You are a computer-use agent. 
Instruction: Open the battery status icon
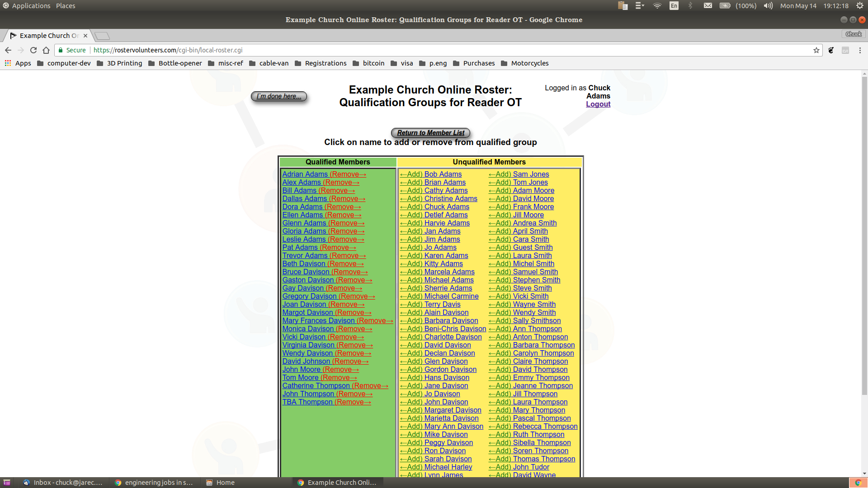point(725,6)
